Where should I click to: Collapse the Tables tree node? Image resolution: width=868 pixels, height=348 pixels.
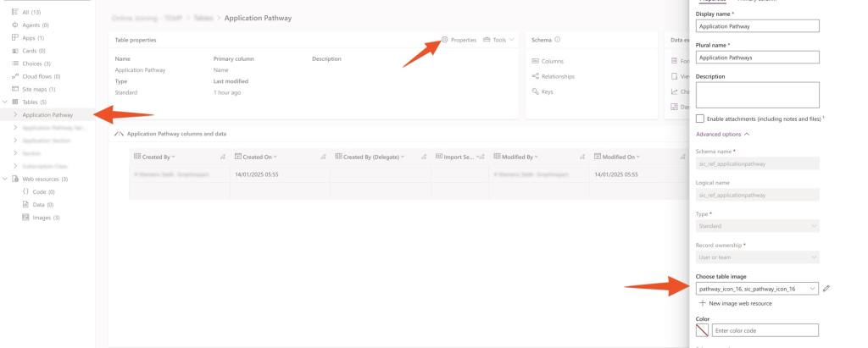(x=5, y=102)
